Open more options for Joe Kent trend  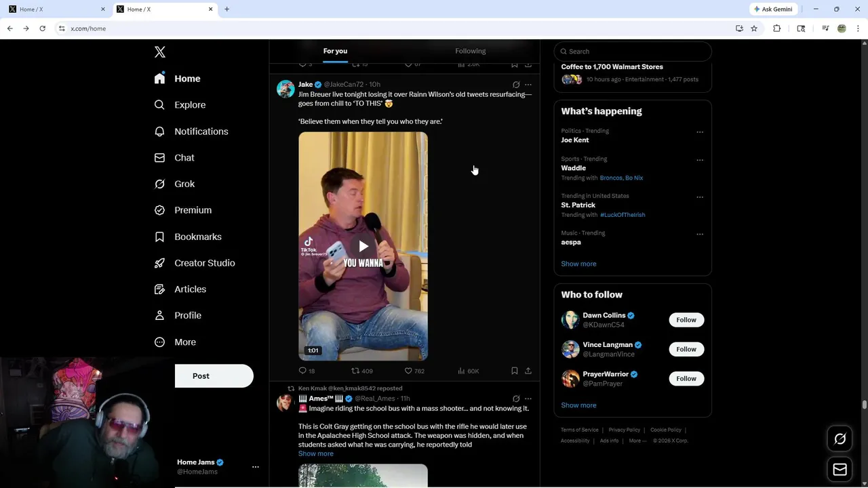[700, 132]
